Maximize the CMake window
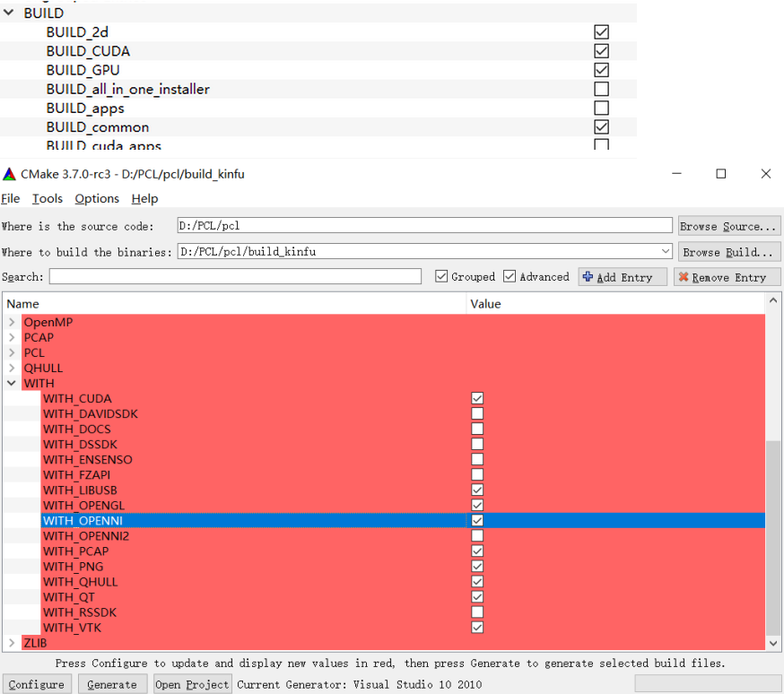This screenshot has width=784, height=694. coord(721,174)
